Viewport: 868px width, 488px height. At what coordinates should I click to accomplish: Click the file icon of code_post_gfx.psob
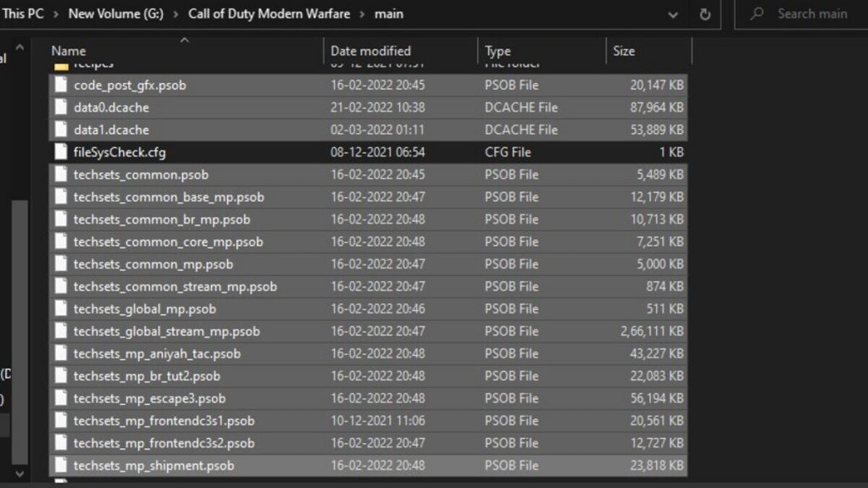[61, 85]
